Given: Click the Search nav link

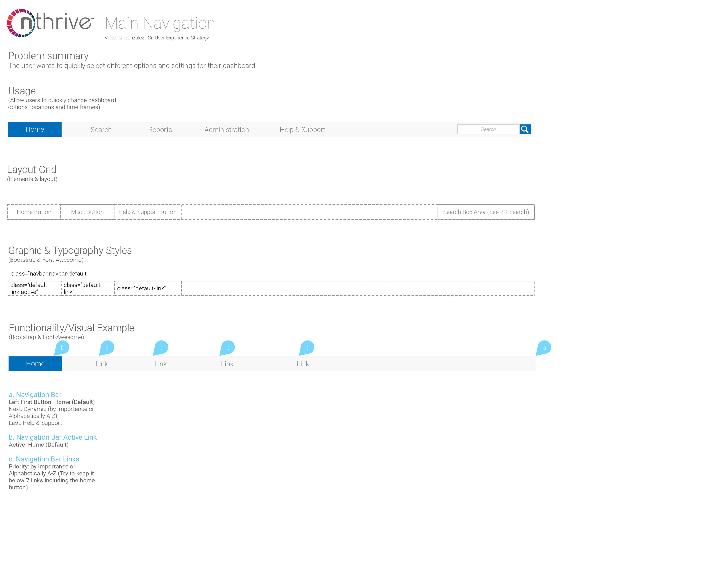Looking at the screenshot, I should tap(101, 130).
